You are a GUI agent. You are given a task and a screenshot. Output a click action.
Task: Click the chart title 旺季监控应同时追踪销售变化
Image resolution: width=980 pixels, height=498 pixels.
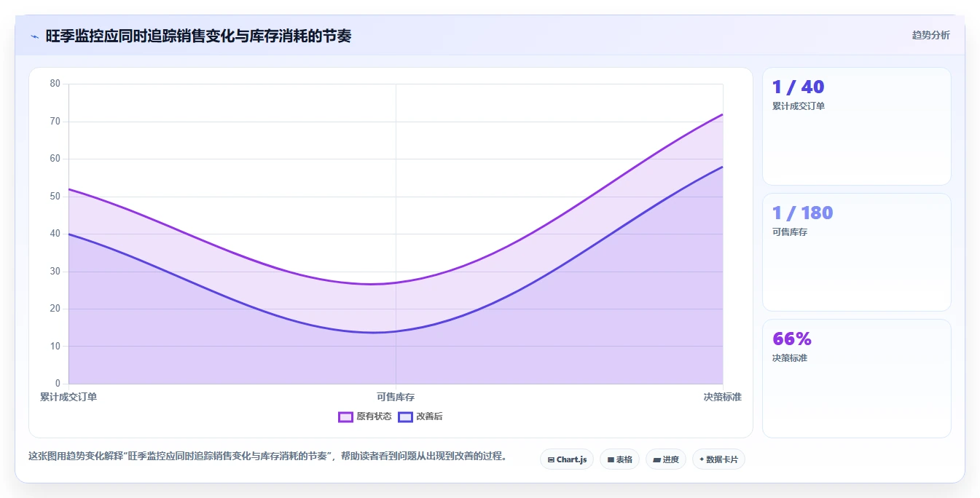click(198, 36)
